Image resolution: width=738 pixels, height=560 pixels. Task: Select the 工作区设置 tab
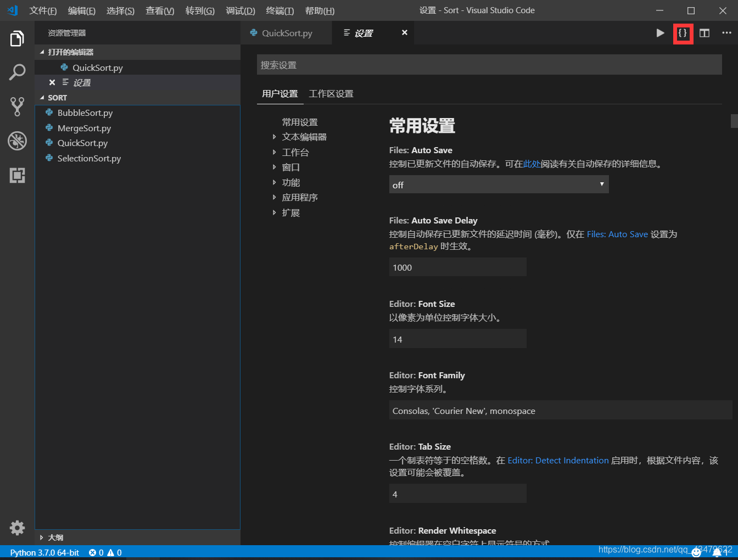(331, 94)
